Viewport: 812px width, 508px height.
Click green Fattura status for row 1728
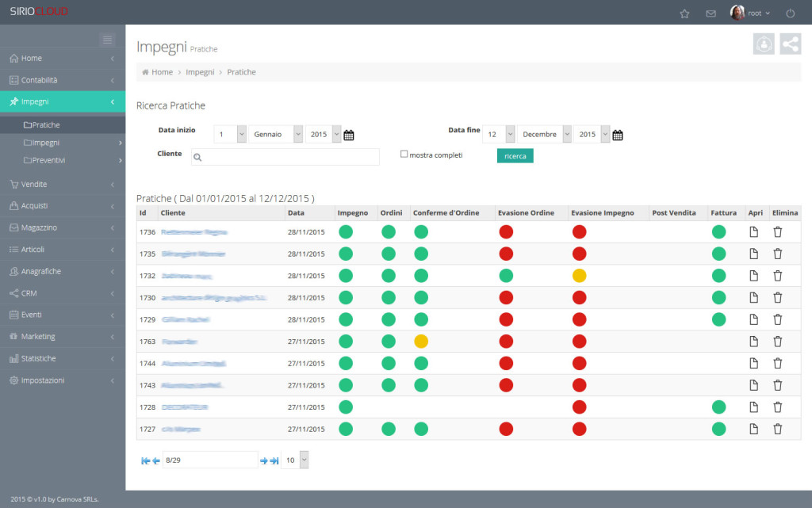(x=718, y=407)
